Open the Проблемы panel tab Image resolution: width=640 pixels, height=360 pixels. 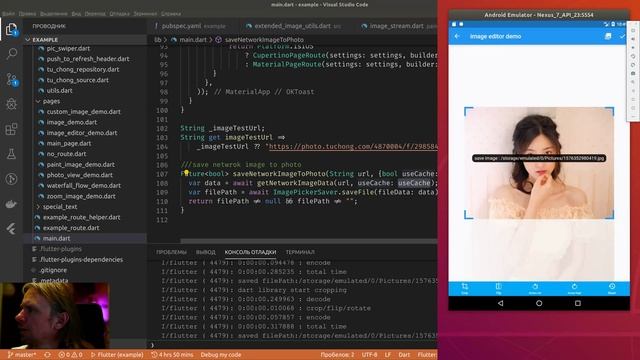point(171,252)
